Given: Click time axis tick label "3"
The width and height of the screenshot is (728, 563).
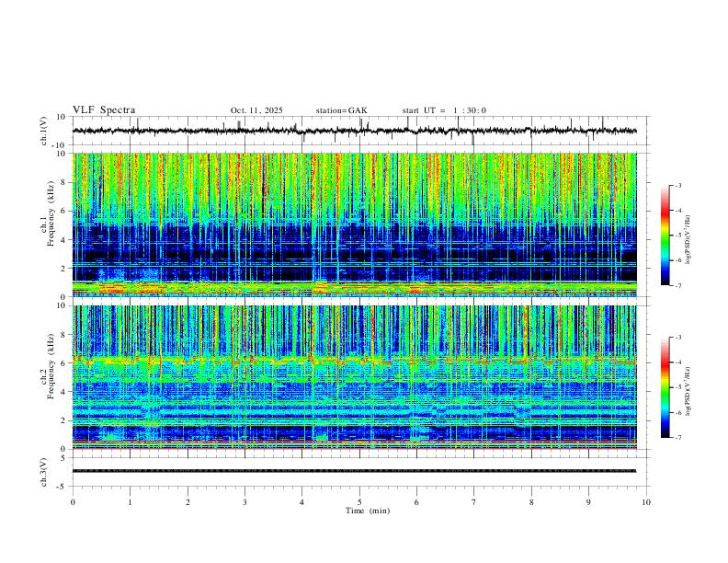Looking at the screenshot, I should (x=245, y=502).
